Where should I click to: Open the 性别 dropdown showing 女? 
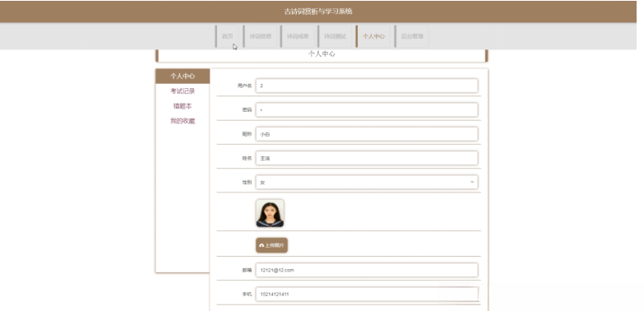(x=367, y=182)
